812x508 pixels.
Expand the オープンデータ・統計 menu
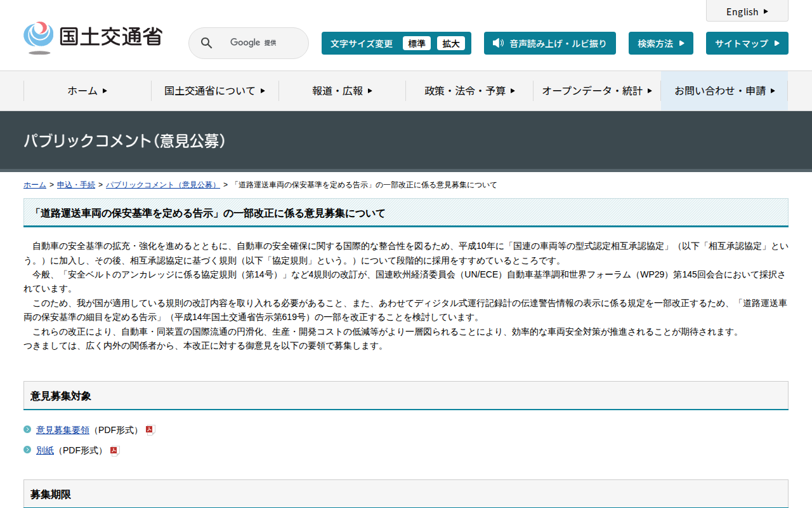pos(596,91)
